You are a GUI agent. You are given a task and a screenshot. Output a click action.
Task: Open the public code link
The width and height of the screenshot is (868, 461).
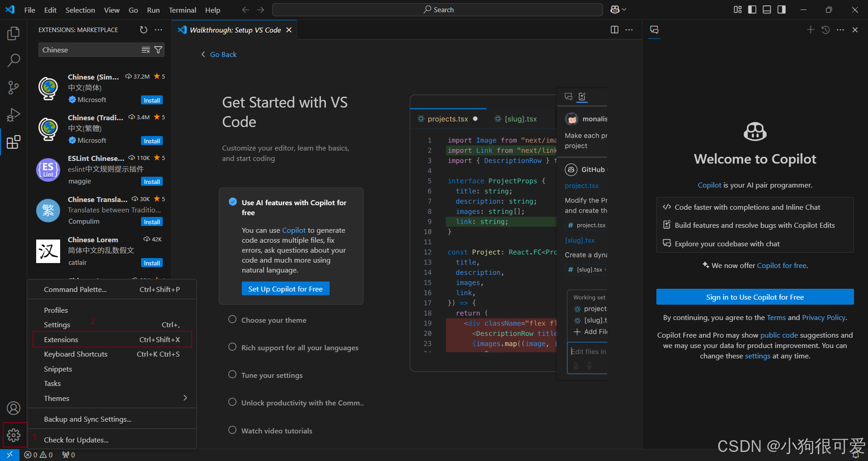pos(779,335)
